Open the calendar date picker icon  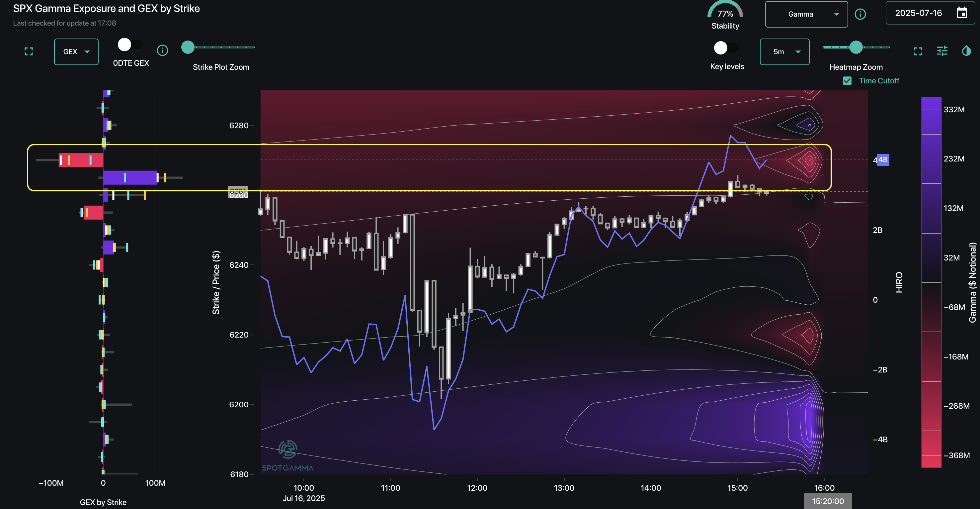pyautogui.click(x=962, y=13)
